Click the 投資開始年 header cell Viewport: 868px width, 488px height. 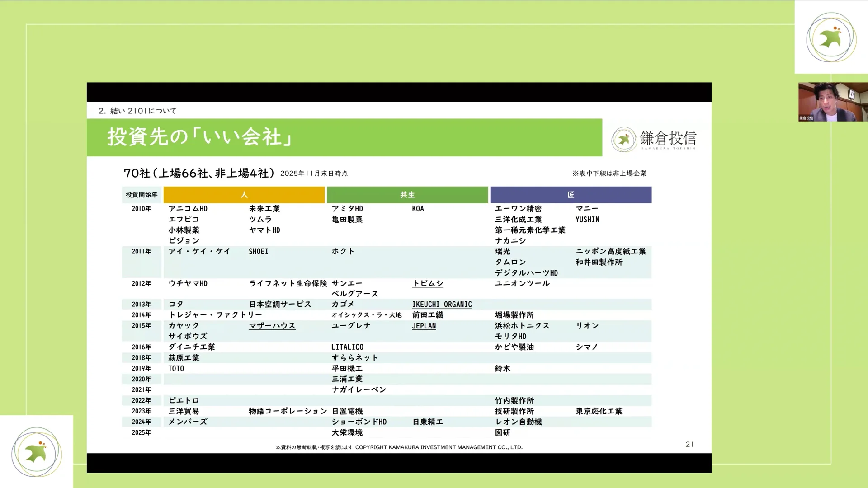(142, 195)
